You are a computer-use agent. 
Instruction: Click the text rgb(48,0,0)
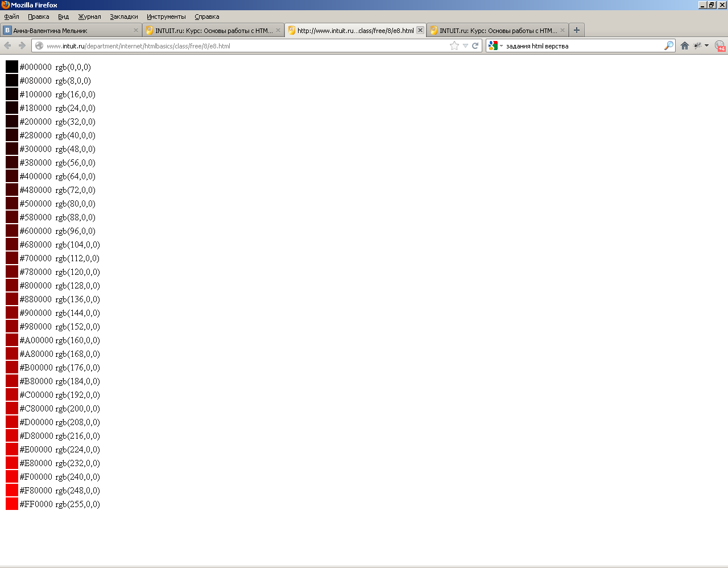(75, 149)
